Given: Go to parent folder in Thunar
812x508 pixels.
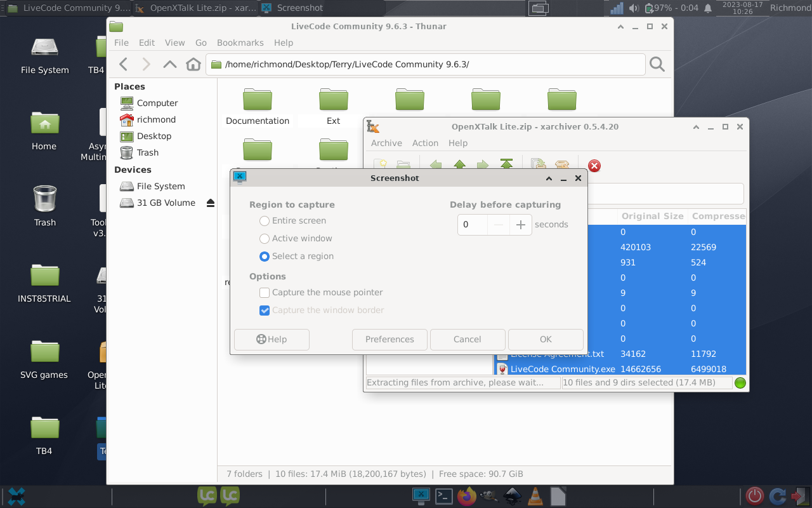Looking at the screenshot, I should [169, 64].
